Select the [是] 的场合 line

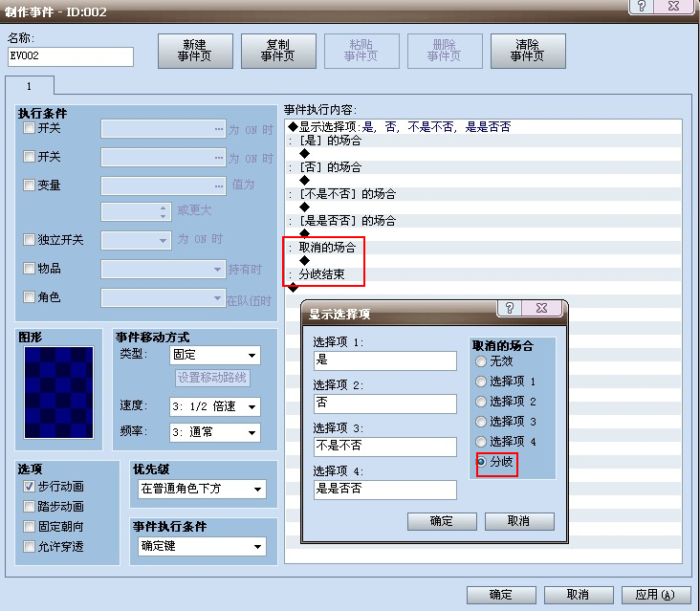(x=483, y=141)
